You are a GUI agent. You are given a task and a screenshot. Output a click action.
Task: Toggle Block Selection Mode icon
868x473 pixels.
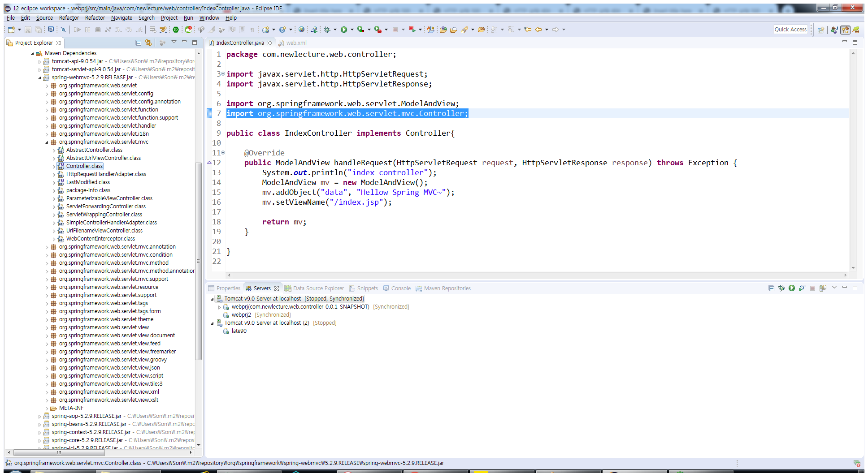coord(242,30)
